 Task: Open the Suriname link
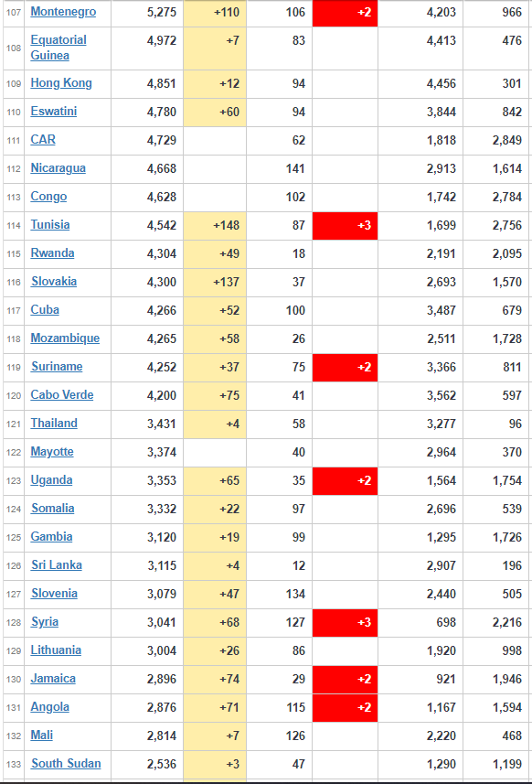pos(57,367)
